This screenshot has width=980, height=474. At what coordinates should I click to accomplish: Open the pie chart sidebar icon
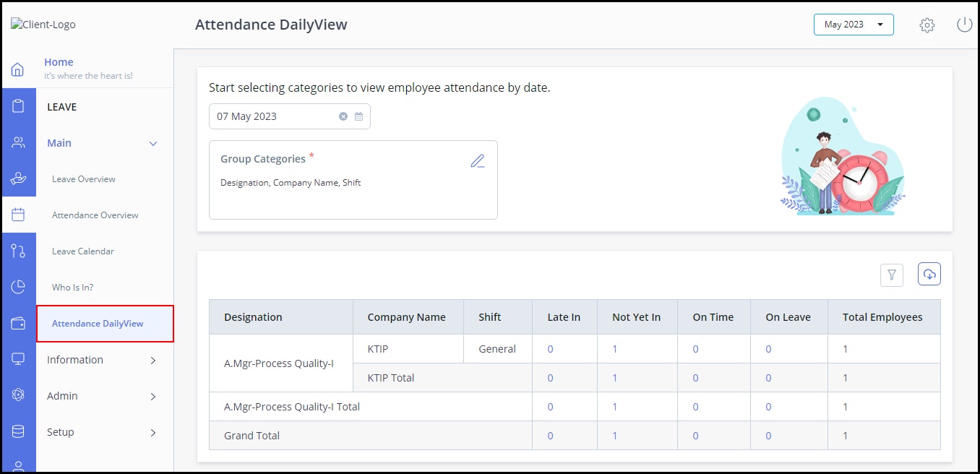[19, 286]
